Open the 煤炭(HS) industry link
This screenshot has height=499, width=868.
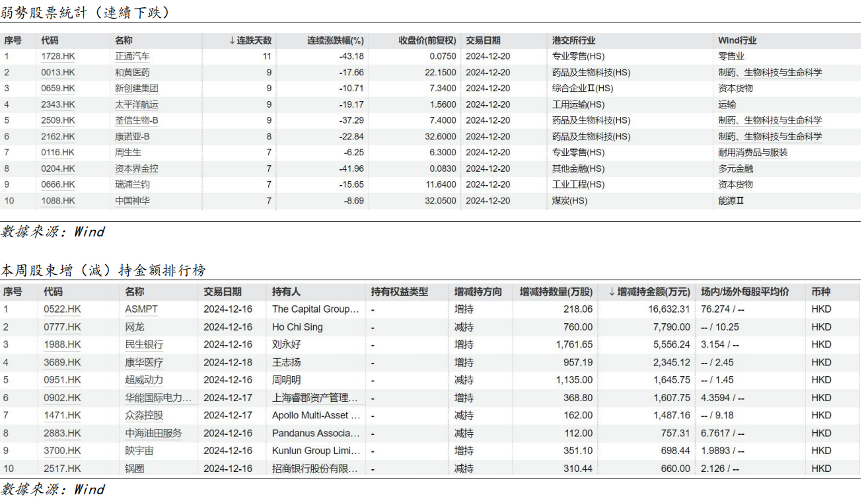pos(569,201)
